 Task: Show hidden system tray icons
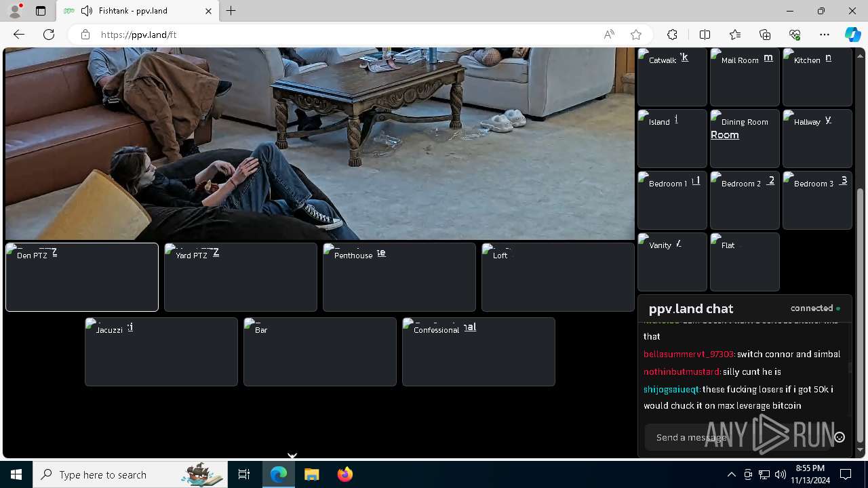(x=731, y=474)
